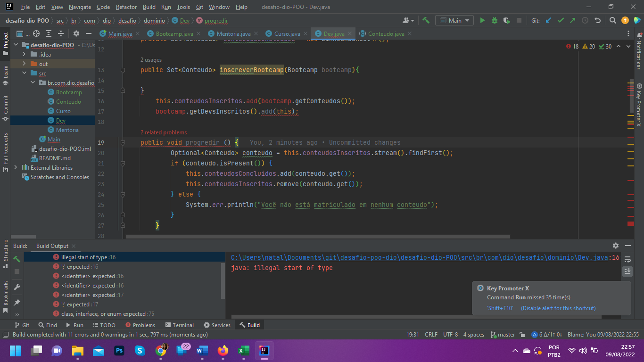644x362 pixels.
Task: Run Main with the green play icon
Action: (482, 20)
